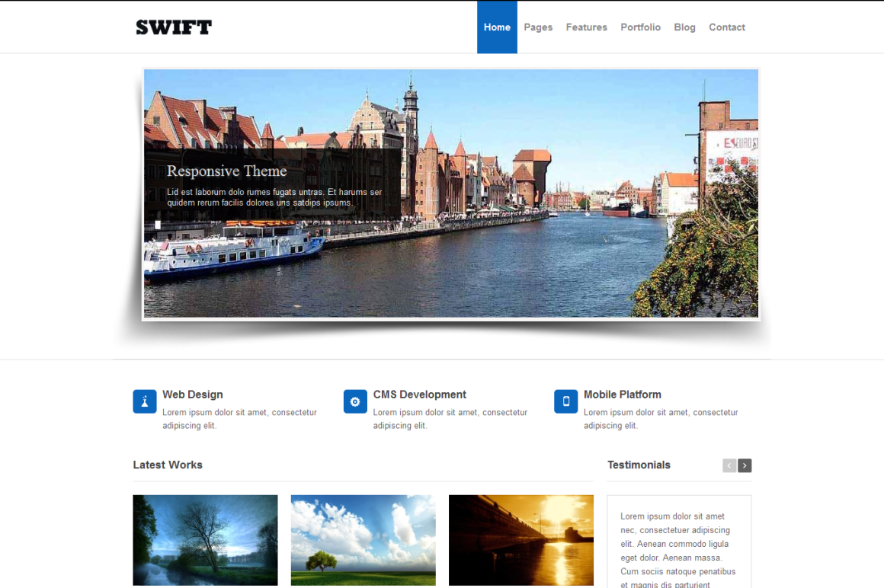The height and width of the screenshot is (588, 884).
Task: Click the Web Design heading link
Action: (192, 395)
